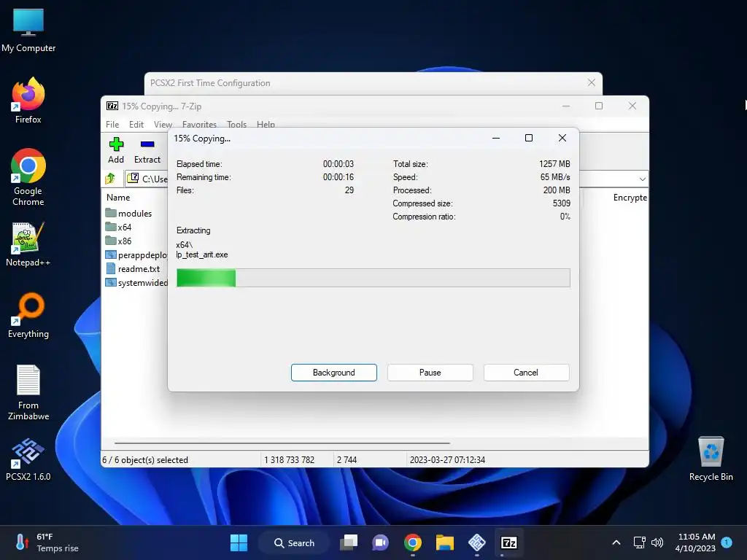Click the Extract toolbar icon in 7-Zip

coord(147,150)
